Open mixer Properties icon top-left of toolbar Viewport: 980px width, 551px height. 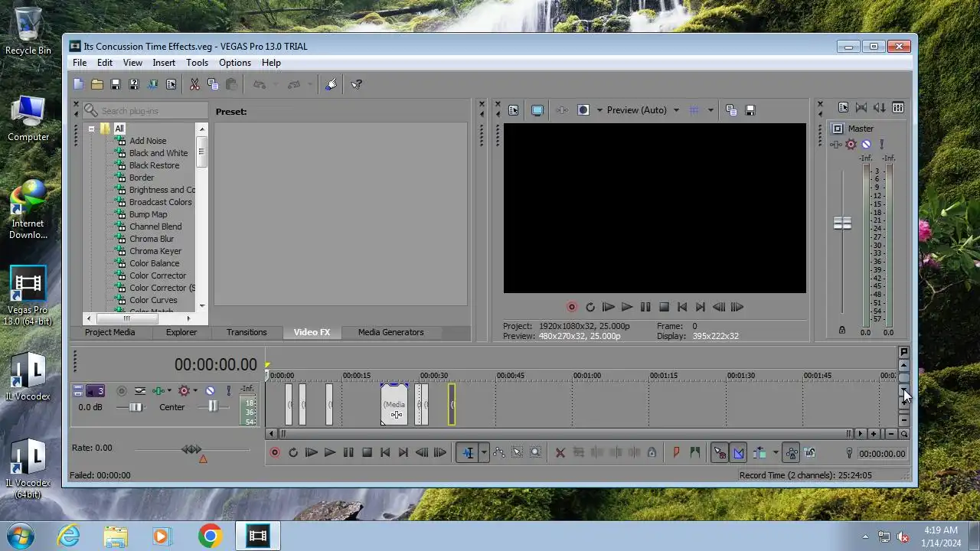tap(843, 108)
